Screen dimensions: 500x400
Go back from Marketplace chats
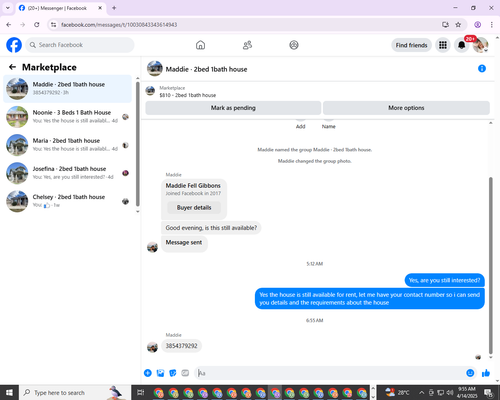click(x=12, y=67)
